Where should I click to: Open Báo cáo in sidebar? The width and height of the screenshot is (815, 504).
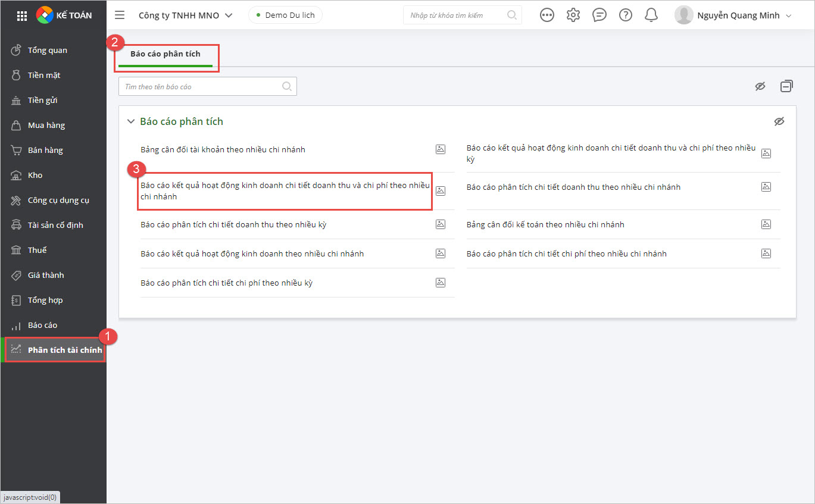point(54,325)
